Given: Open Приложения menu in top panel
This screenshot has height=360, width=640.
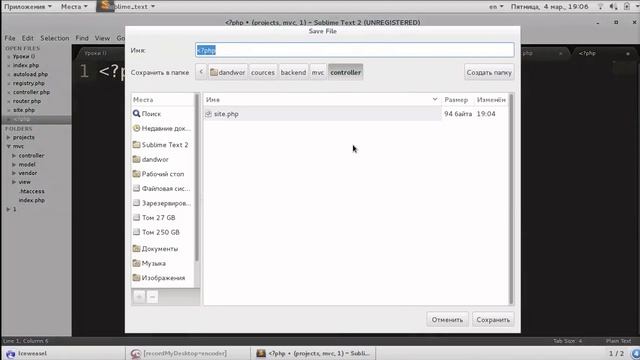Looking at the screenshot, I should point(28,7).
